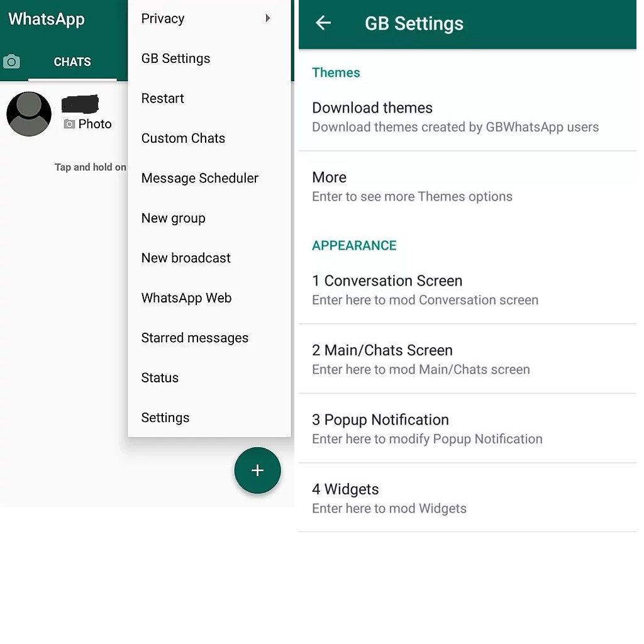The width and height of the screenshot is (644, 644).
Task: Tap the GB Settings header title
Action: click(414, 23)
